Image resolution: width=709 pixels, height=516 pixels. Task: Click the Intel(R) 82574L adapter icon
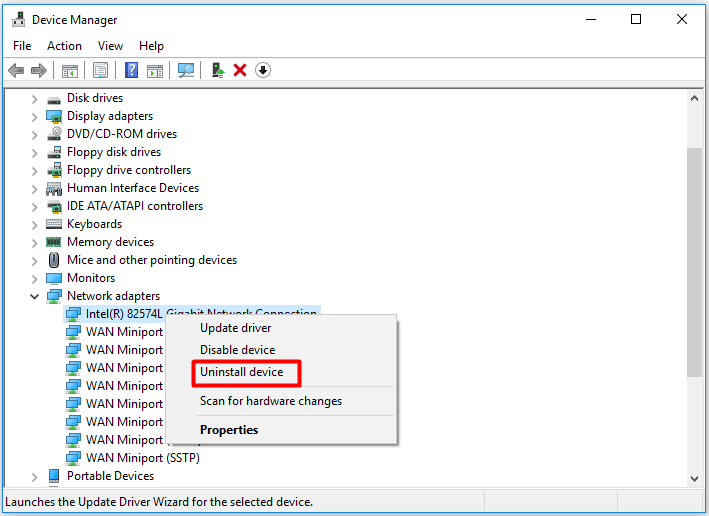coord(73,314)
